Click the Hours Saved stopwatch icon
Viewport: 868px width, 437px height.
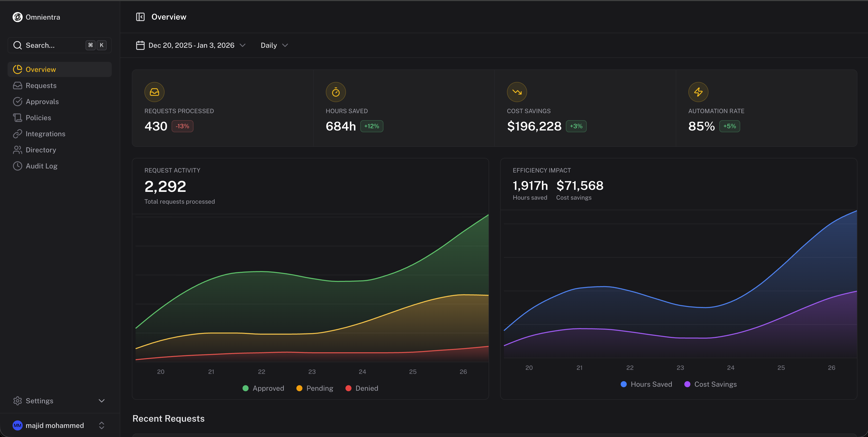tap(336, 92)
